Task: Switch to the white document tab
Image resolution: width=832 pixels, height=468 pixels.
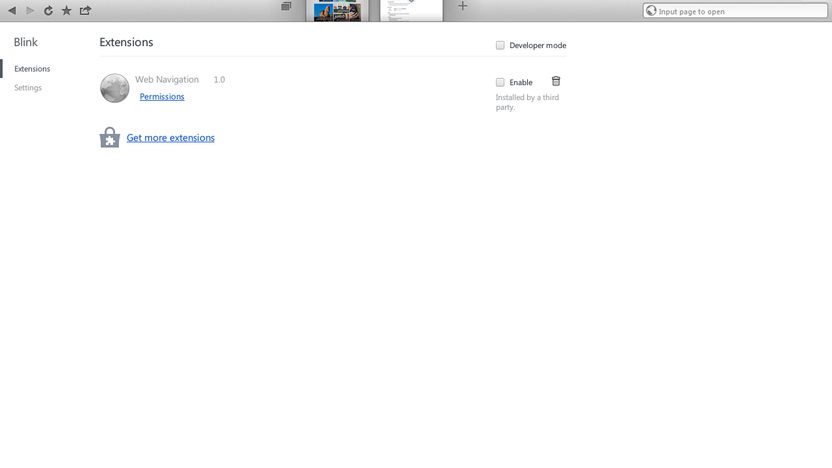Action: (x=411, y=11)
